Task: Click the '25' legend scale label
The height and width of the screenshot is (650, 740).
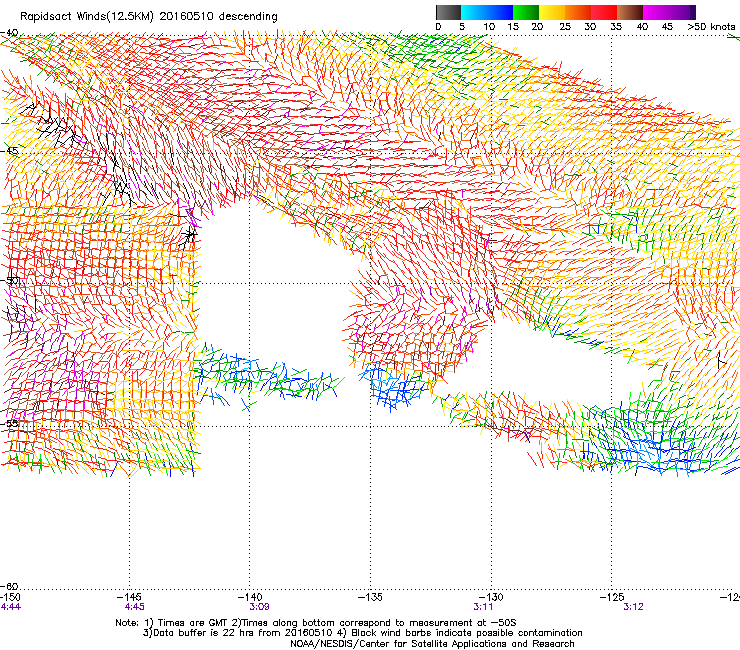Action: click(x=565, y=26)
